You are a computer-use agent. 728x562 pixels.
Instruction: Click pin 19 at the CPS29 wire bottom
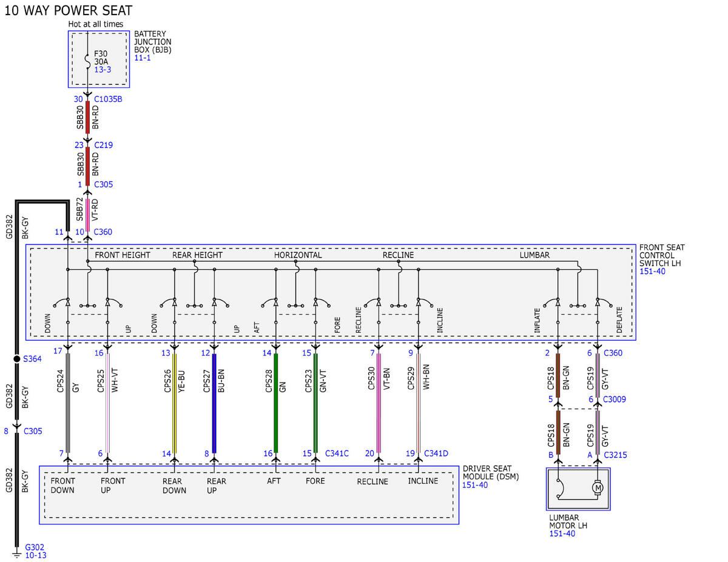tap(411, 453)
